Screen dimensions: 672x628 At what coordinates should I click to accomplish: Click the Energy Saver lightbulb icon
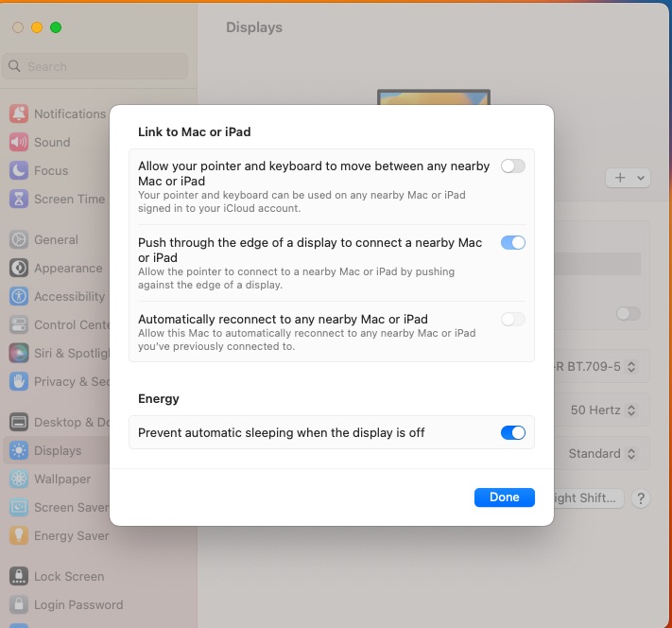pyautogui.click(x=19, y=535)
